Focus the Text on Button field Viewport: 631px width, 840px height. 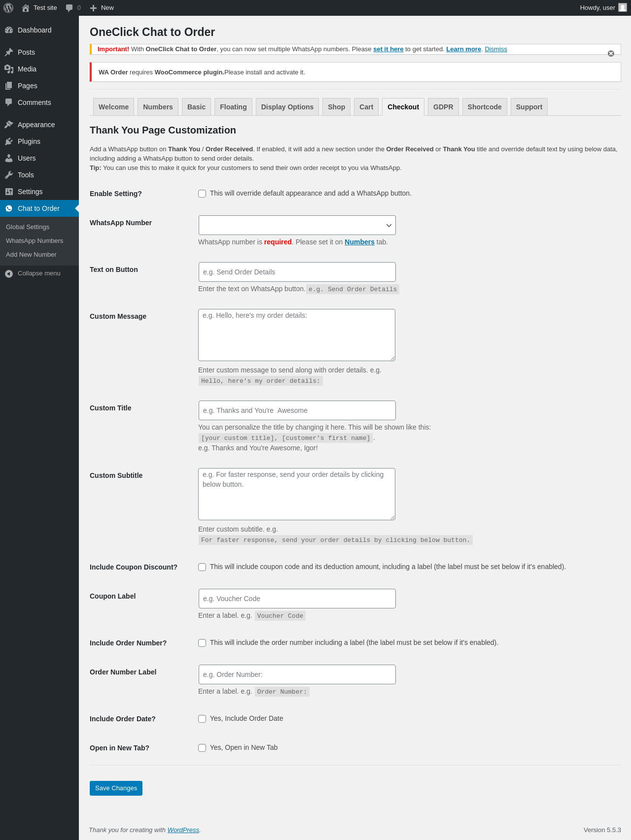point(297,272)
